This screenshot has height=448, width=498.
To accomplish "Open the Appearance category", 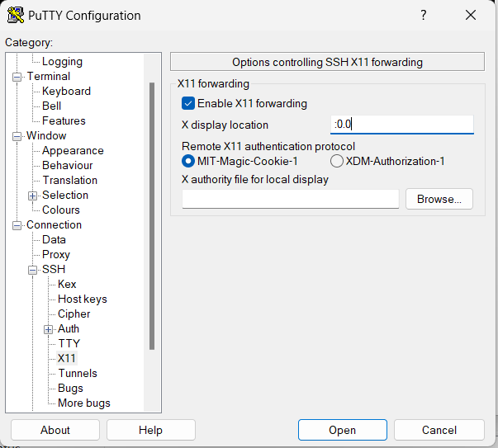I will (x=73, y=151).
